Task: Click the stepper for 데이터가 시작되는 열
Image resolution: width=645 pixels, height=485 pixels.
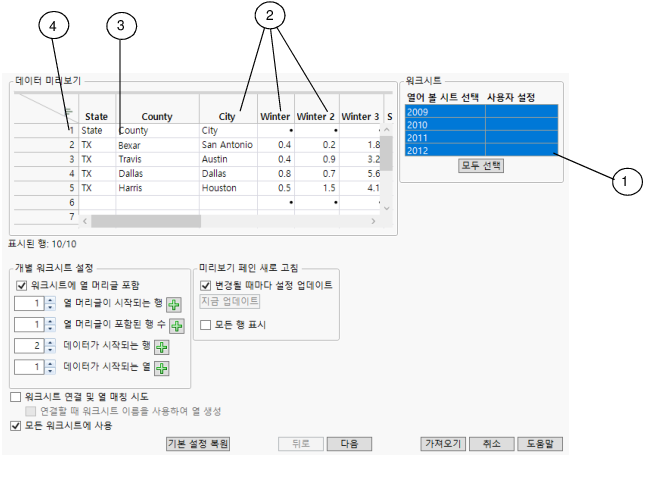Action: (50, 367)
